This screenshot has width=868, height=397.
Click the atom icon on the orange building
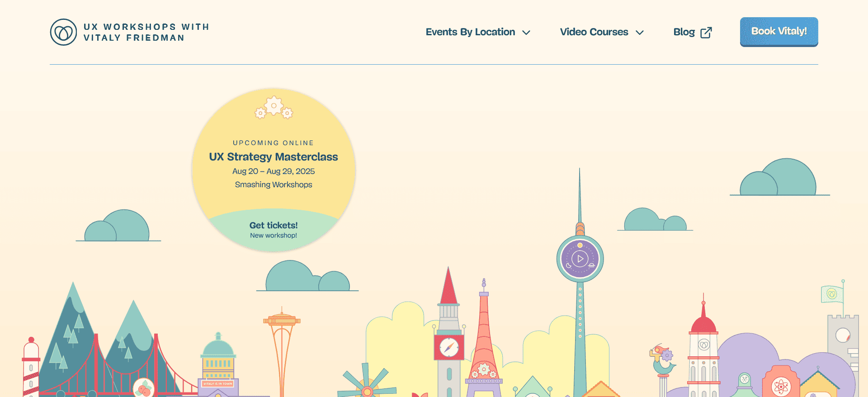pyautogui.click(x=781, y=386)
